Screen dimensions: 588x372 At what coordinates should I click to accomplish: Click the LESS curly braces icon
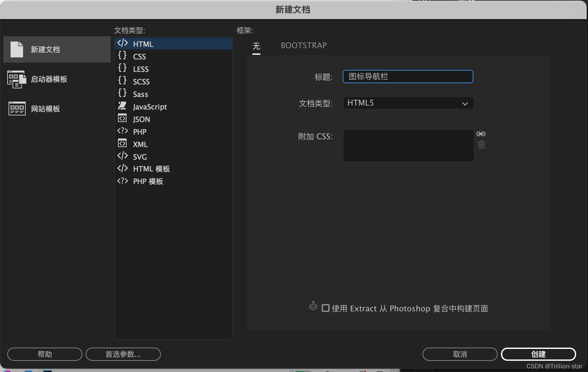coord(122,68)
